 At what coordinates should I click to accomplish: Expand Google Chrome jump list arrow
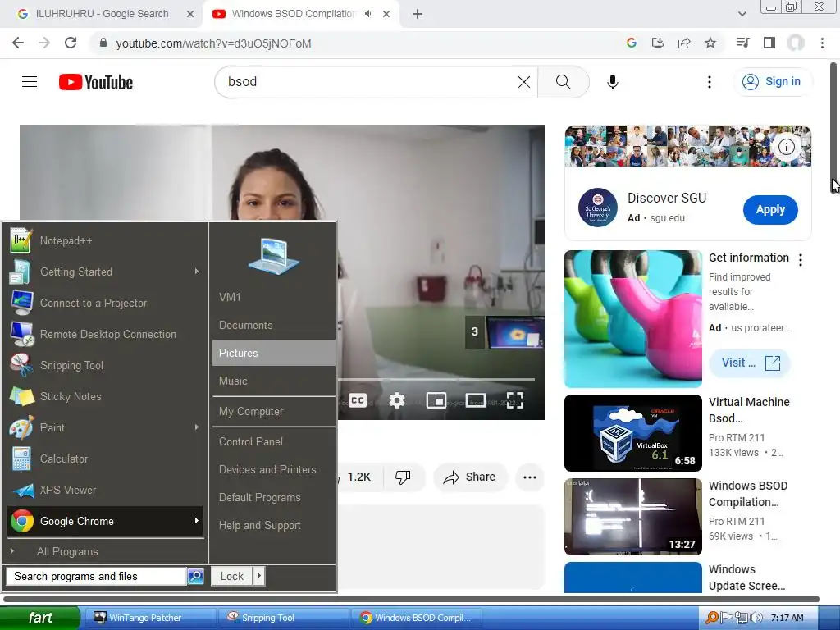point(197,521)
